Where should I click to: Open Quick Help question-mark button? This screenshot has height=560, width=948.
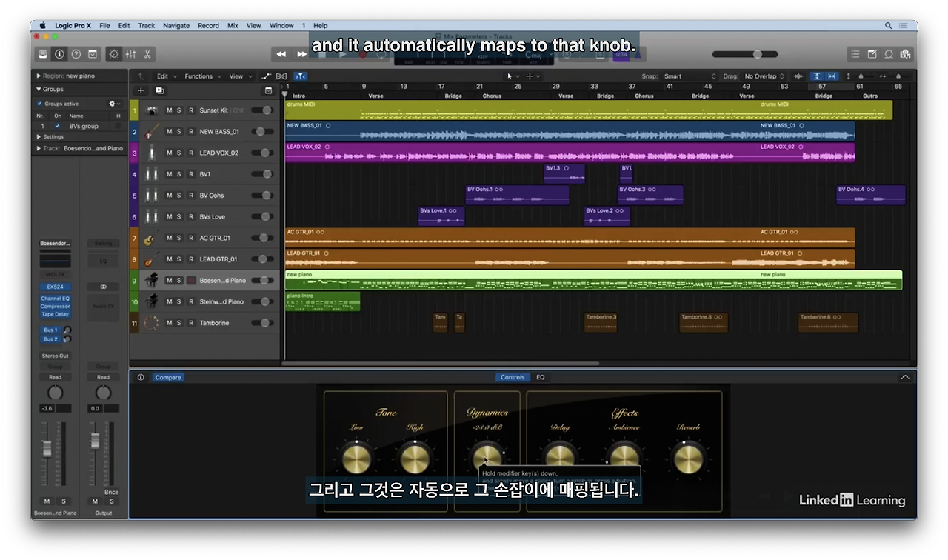point(76,54)
